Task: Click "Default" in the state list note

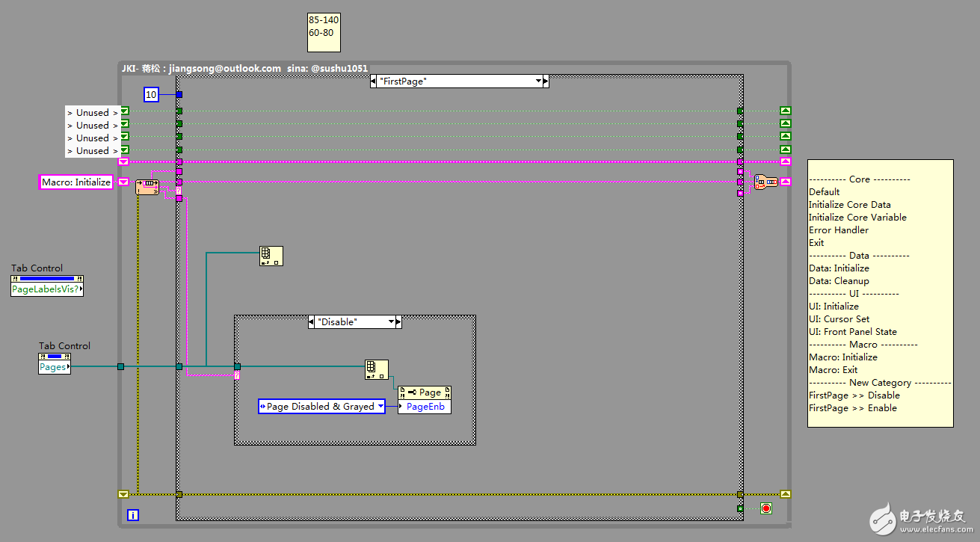Action: click(x=825, y=192)
